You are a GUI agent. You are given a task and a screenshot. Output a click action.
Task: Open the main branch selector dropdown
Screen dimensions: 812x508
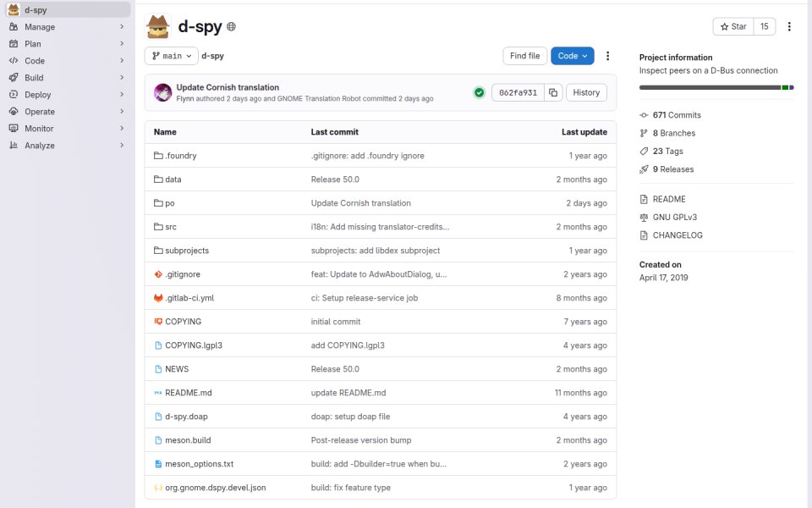tap(172, 56)
